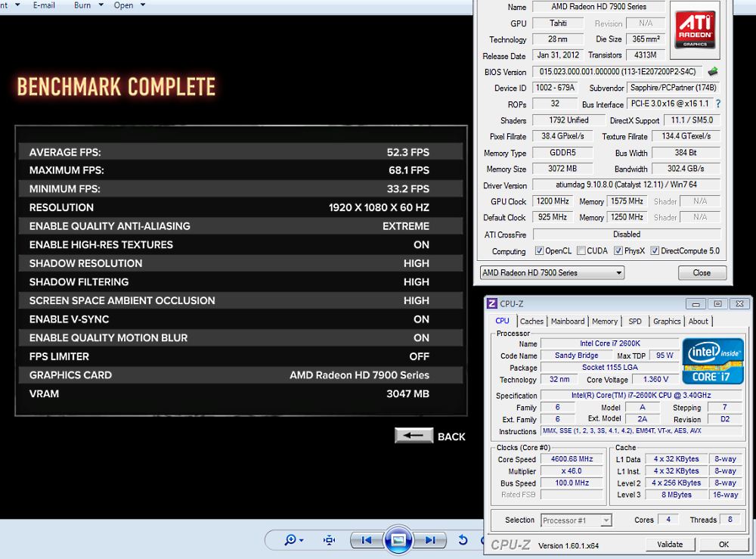Expand the AMD Radeon HD 7900 Series selector
The width and height of the screenshot is (756, 559).
coord(552,272)
